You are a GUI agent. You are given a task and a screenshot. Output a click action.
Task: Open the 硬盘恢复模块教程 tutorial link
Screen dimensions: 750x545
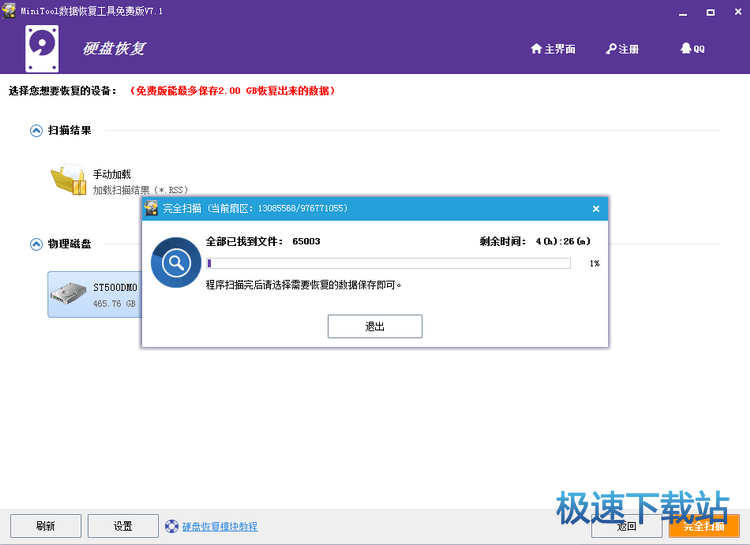pos(220,527)
